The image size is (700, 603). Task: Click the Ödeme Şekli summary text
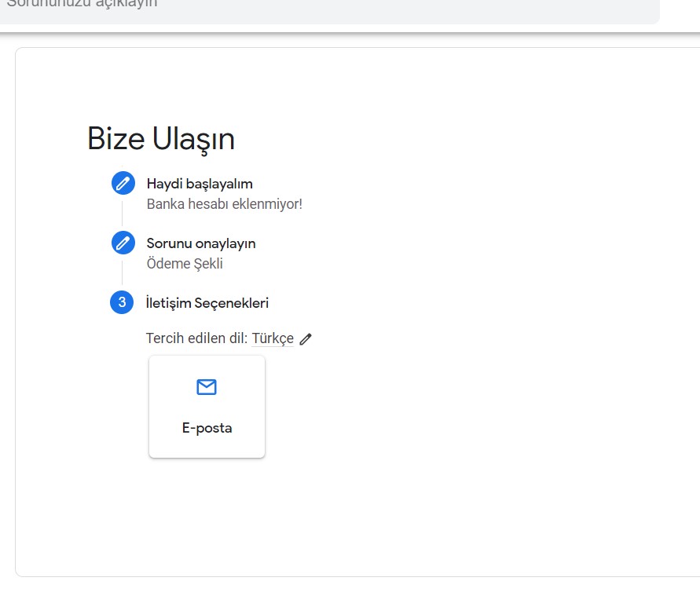pyautogui.click(x=185, y=264)
